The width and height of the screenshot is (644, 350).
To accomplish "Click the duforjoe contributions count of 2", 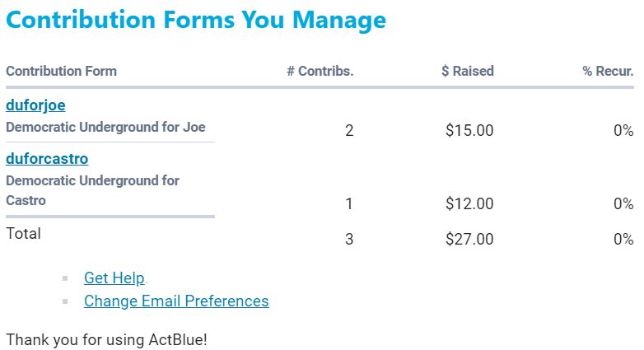I will [x=349, y=130].
